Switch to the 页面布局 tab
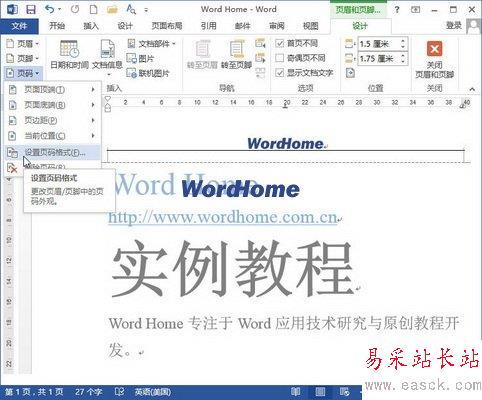Image resolution: width=482 pixels, height=400 pixels. (x=167, y=26)
